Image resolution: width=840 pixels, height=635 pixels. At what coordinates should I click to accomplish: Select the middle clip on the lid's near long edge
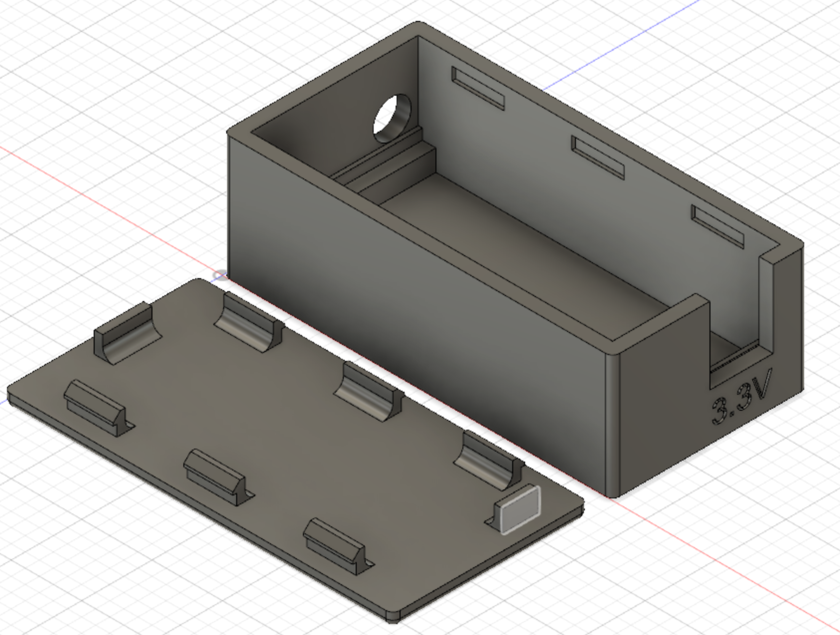point(214,475)
